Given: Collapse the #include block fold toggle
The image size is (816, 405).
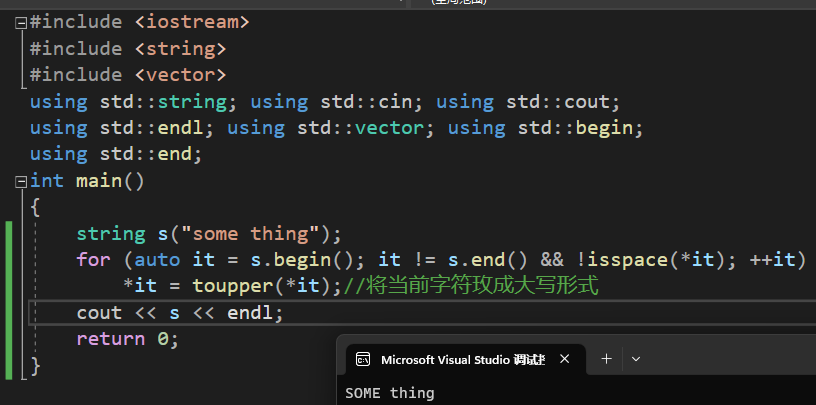Looking at the screenshot, I should pos(20,22).
